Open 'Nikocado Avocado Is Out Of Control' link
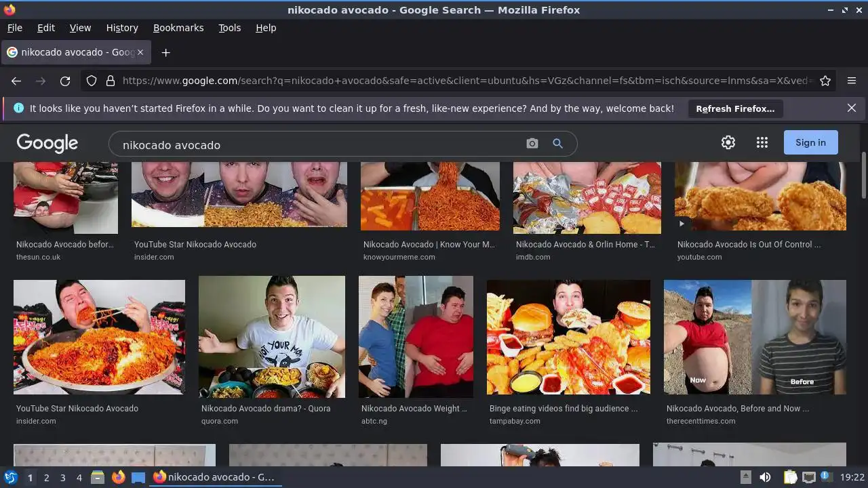This screenshot has height=488, width=868. (x=749, y=245)
